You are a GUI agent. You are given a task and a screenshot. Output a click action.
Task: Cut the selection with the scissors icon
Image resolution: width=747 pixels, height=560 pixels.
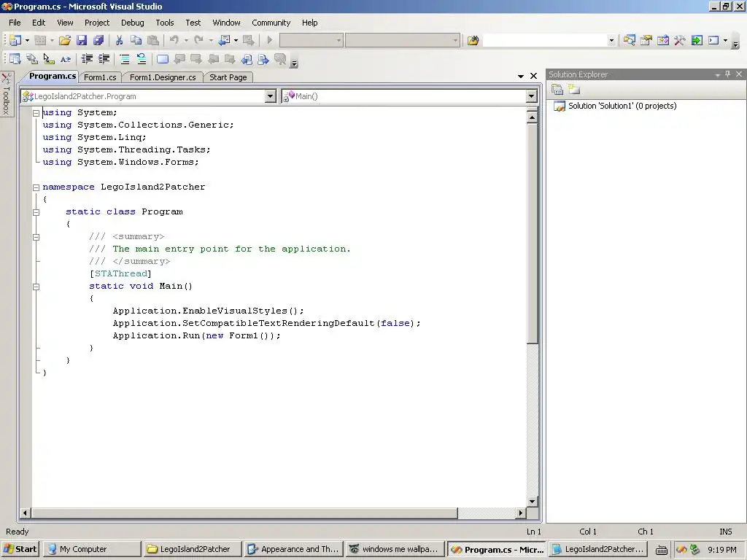[119, 41]
